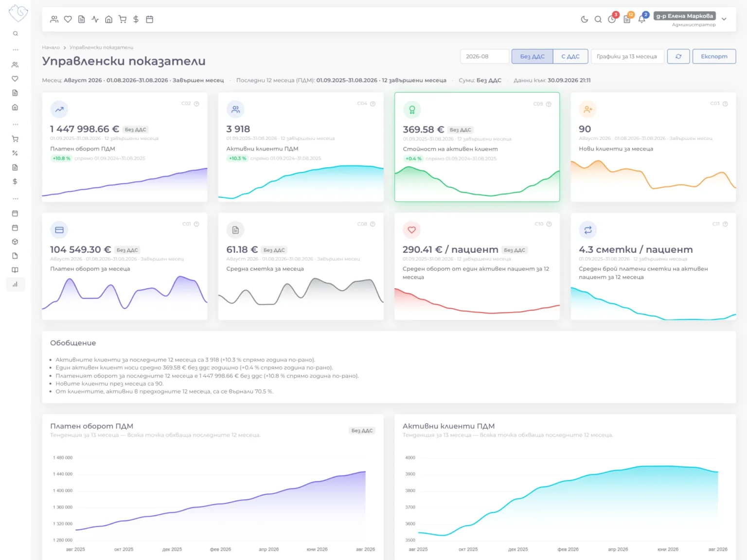Switch amounts to "С ДДС"
Viewport: 747px width, 560px height.
coord(570,56)
